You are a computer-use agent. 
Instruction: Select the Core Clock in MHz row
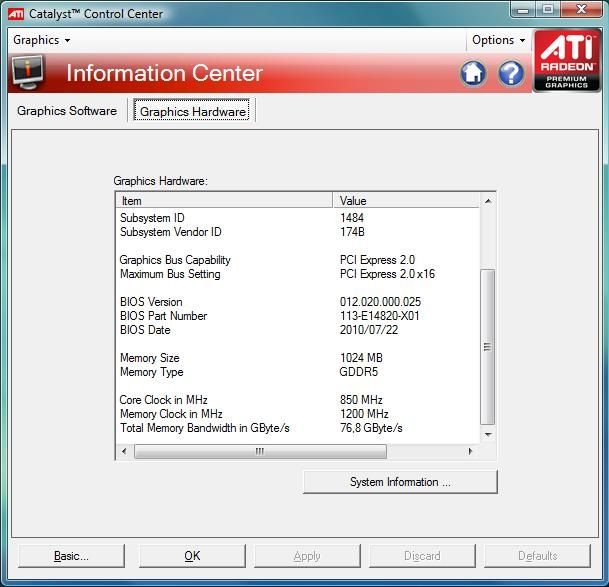tap(298, 400)
